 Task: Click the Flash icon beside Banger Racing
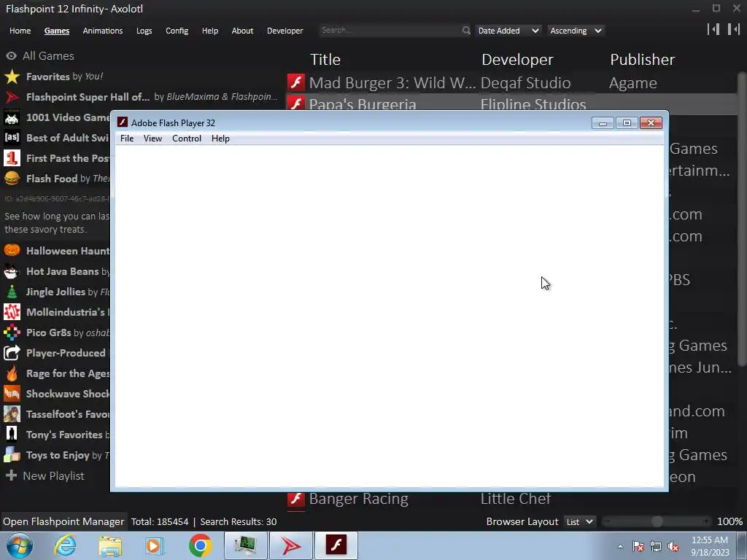(x=296, y=499)
